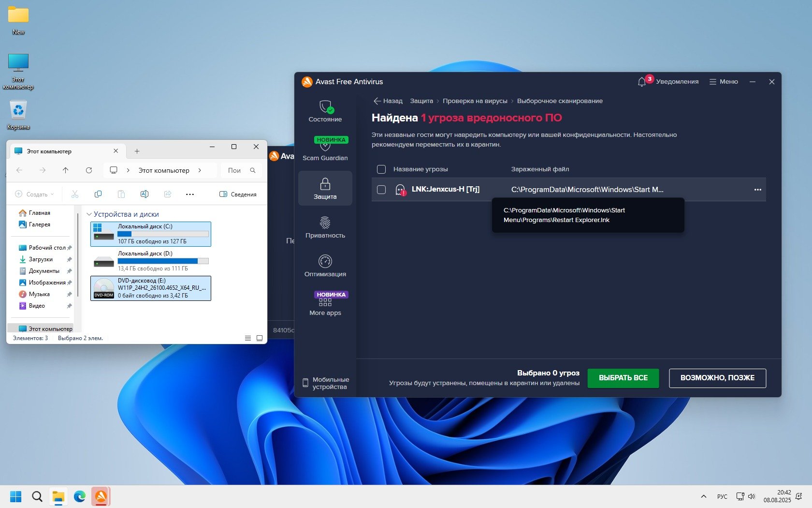Open the Оптимизация performance section
The height and width of the screenshot is (508, 812).
tap(325, 266)
